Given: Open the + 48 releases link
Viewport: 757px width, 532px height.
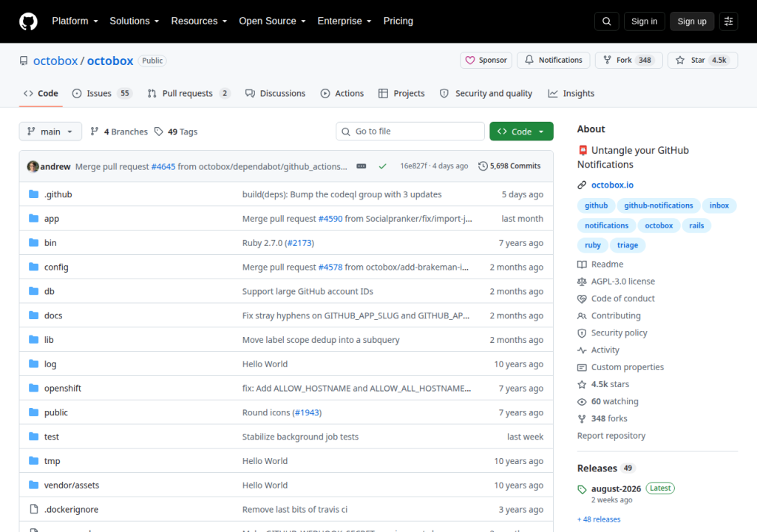Looking at the screenshot, I should [x=599, y=519].
